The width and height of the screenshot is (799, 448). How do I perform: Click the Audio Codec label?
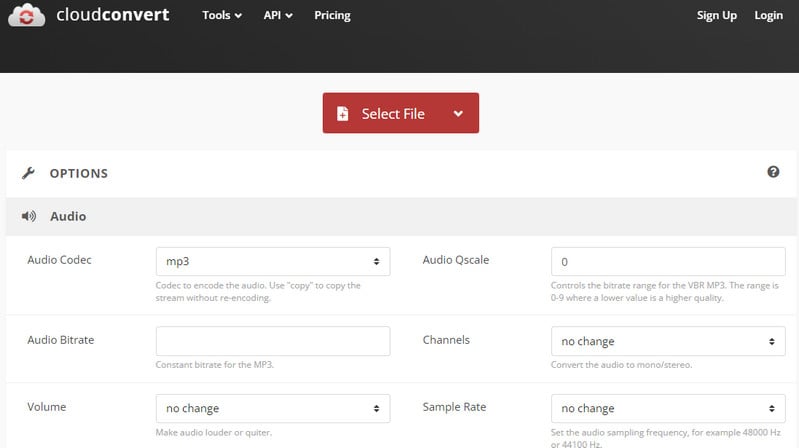(x=59, y=260)
